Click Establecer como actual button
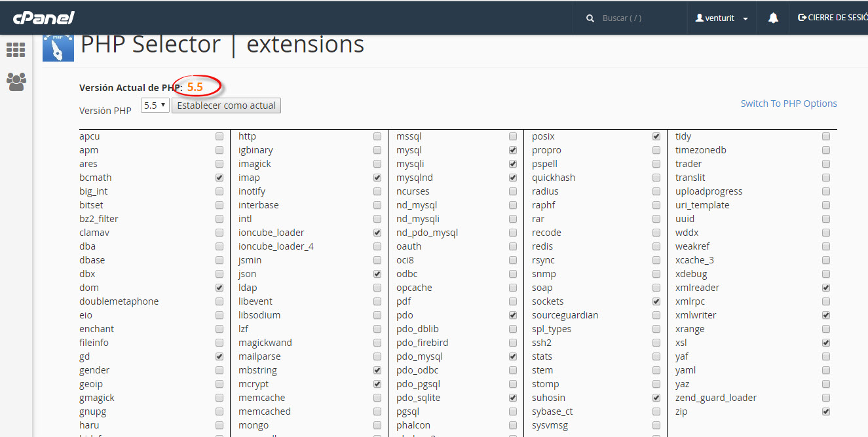The width and height of the screenshot is (868, 437). (x=226, y=105)
